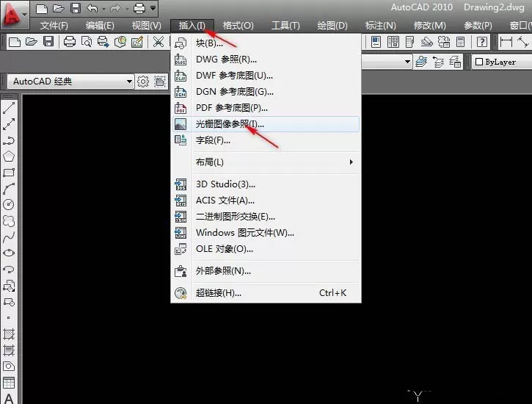Image resolution: width=532 pixels, height=404 pixels.
Task: Open the 修改(M) menu
Action: [429, 26]
